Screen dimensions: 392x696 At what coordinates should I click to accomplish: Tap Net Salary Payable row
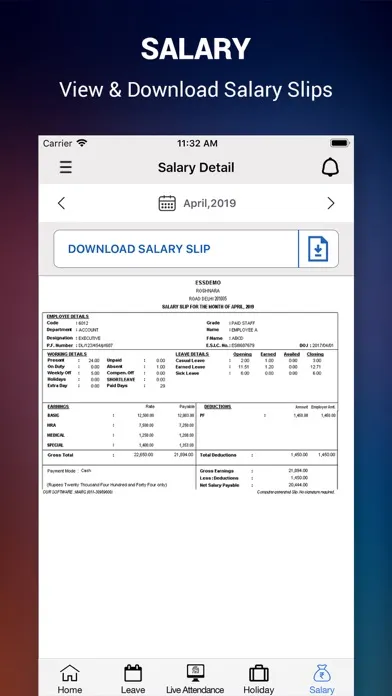(x=254, y=485)
